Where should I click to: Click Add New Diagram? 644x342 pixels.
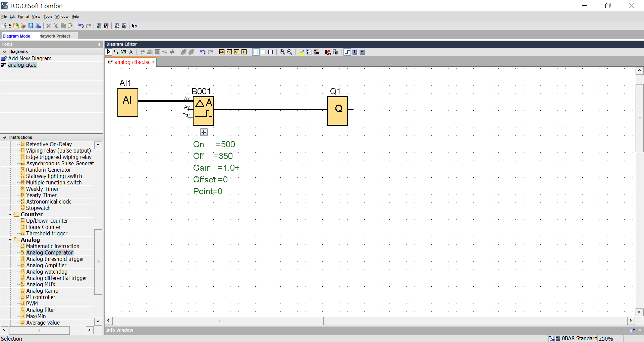point(30,58)
